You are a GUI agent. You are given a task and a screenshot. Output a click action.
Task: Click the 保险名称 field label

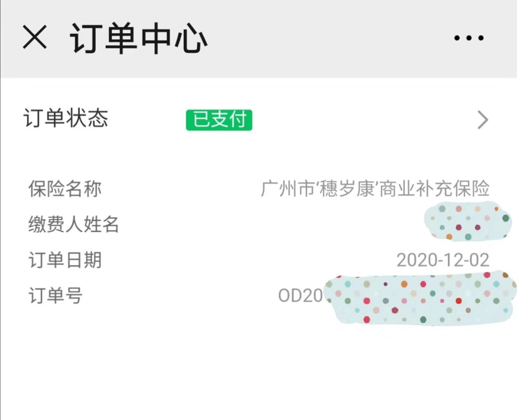tap(65, 189)
